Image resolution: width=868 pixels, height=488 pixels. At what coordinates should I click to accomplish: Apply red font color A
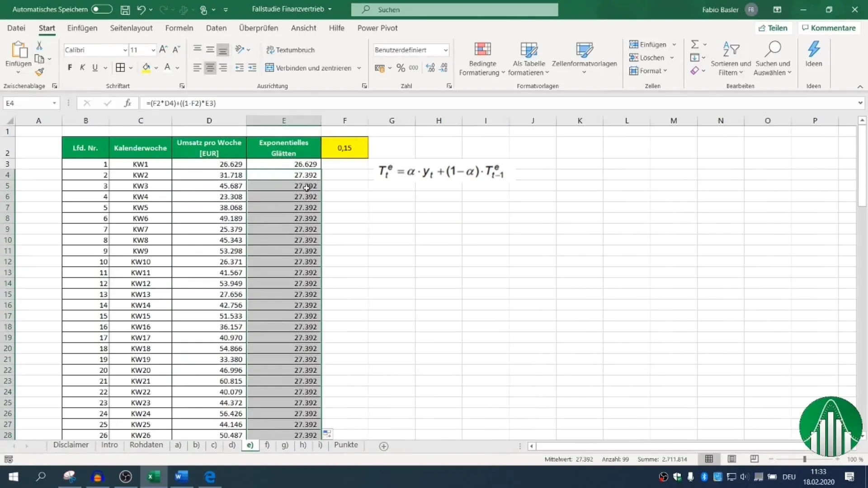pos(167,68)
